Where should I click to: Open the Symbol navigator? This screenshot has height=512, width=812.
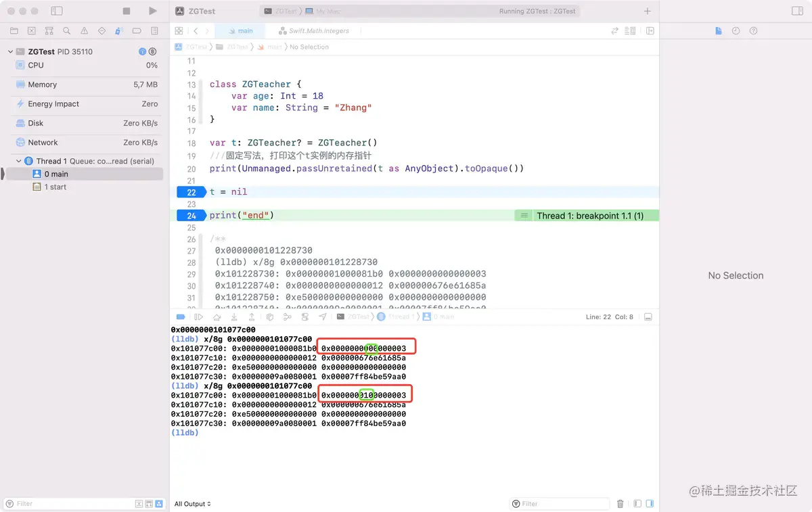[x=49, y=31]
